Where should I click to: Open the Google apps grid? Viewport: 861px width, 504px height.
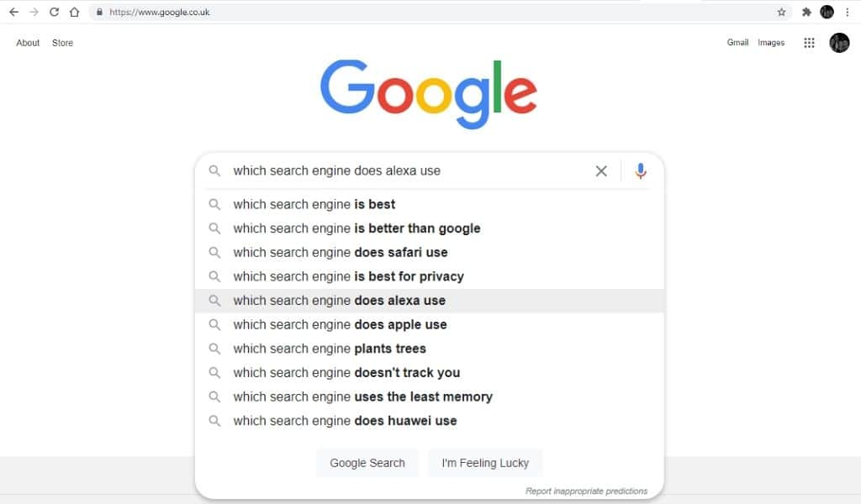(x=809, y=43)
